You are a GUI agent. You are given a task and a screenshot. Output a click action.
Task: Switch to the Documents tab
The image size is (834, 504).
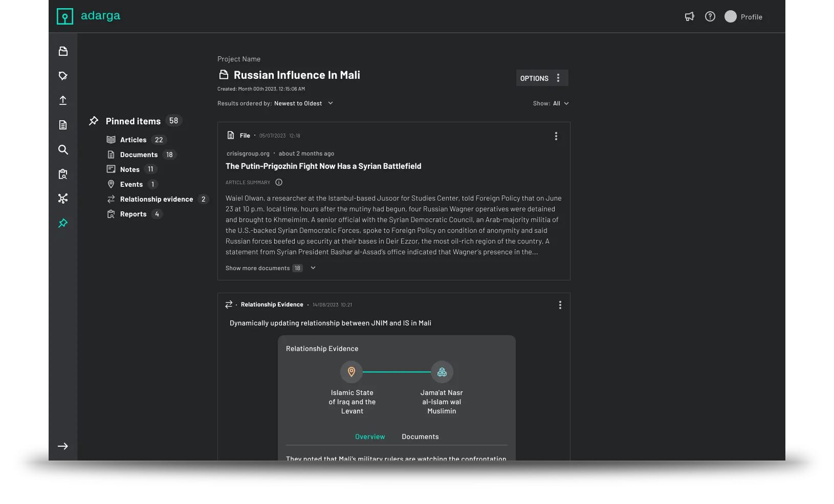pos(420,437)
